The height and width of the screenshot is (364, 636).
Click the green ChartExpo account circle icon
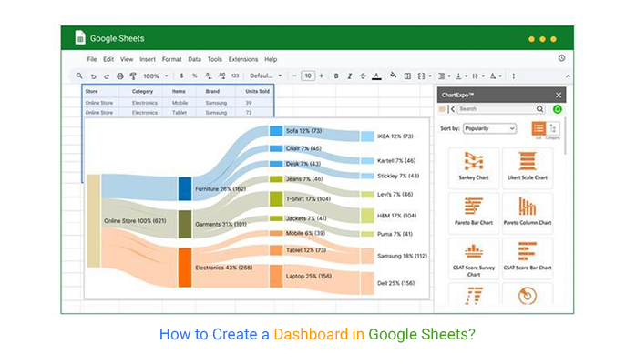pyautogui.click(x=558, y=109)
